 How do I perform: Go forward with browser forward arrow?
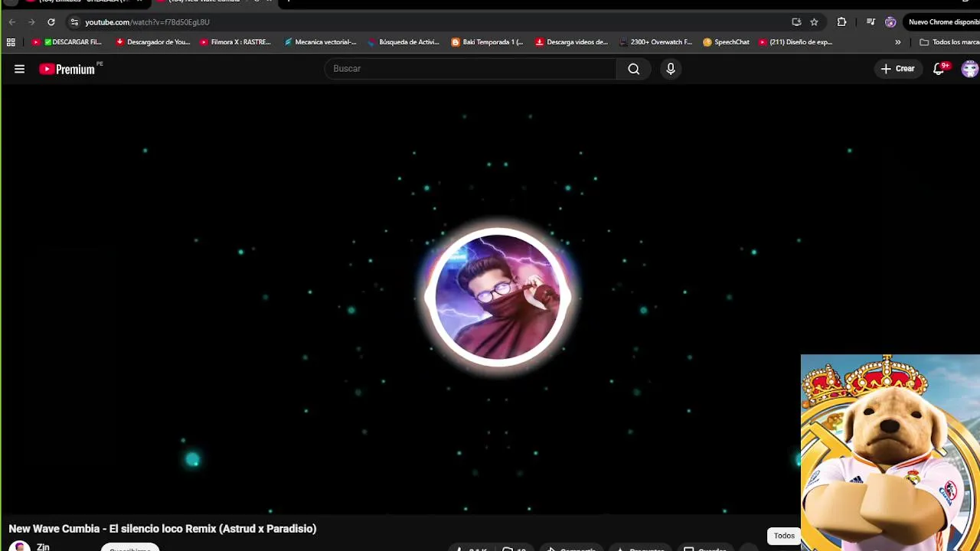tap(31, 22)
